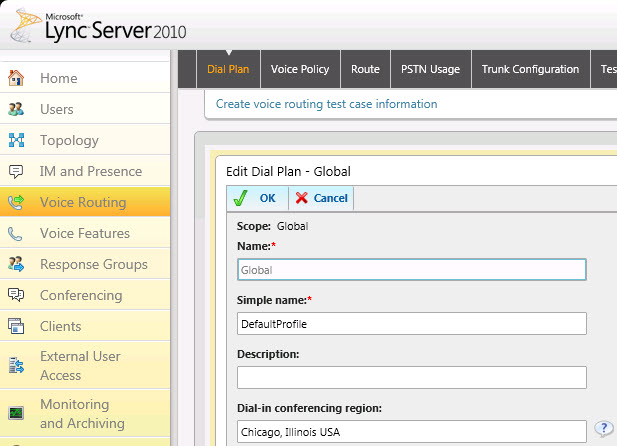This screenshot has height=446, width=617.
Task: Go to Trunk Configuration tab
Action: click(530, 69)
